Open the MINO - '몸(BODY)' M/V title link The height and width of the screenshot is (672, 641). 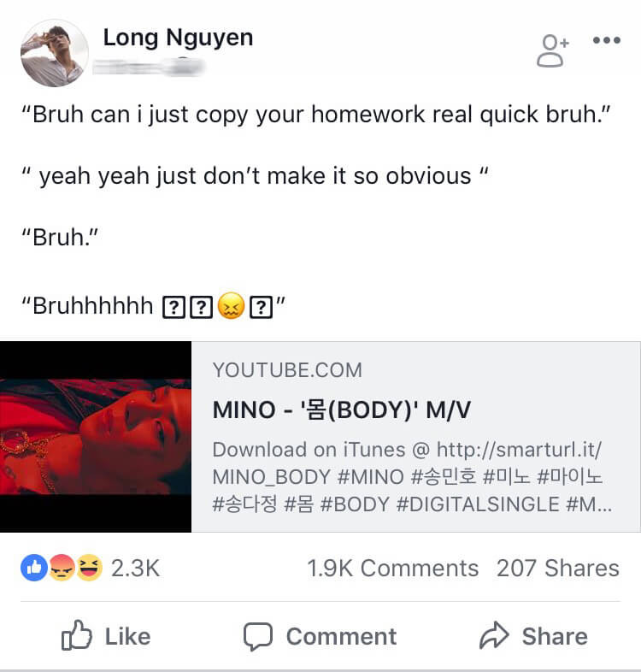342,410
